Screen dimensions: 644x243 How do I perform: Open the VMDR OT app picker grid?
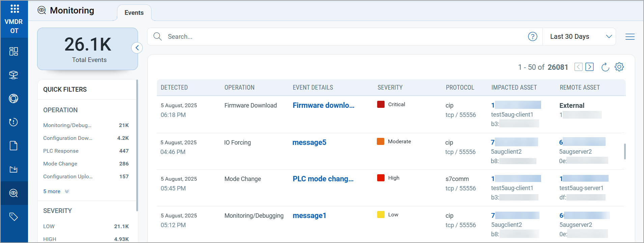(15, 9)
